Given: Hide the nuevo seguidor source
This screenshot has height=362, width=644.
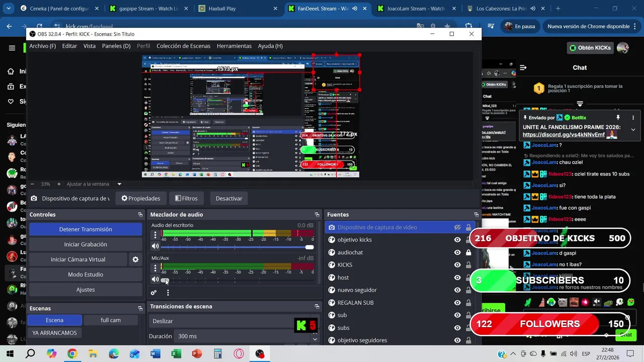Looking at the screenshot, I should pyautogui.click(x=457, y=290).
